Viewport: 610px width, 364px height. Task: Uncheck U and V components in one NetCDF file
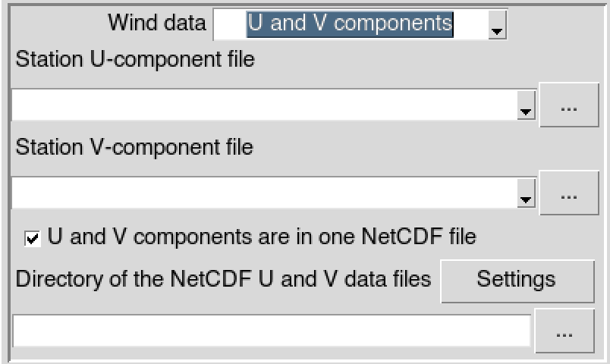(33, 238)
